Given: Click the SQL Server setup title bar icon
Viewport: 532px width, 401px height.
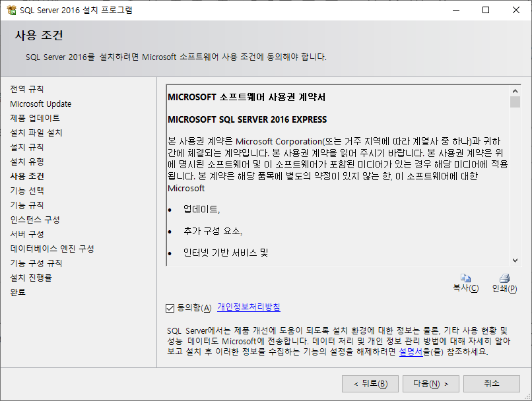Looking at the screenshot, I should click(11, 10).
